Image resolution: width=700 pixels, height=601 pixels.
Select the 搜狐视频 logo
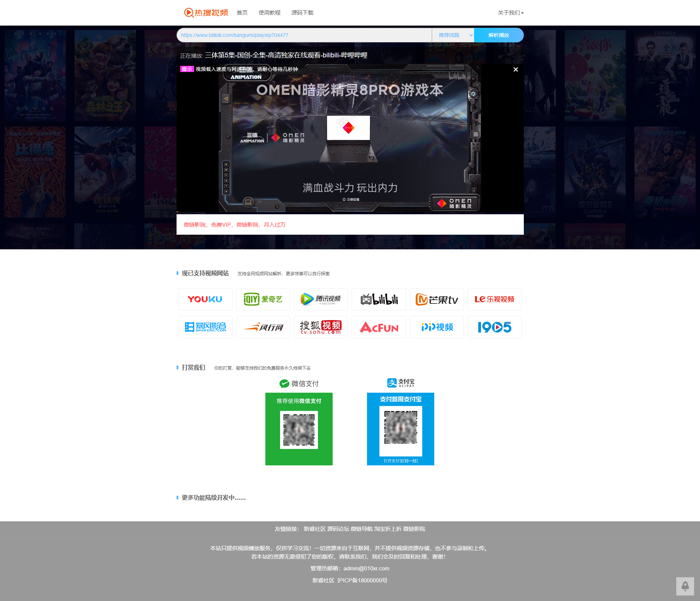click(321, 327)
